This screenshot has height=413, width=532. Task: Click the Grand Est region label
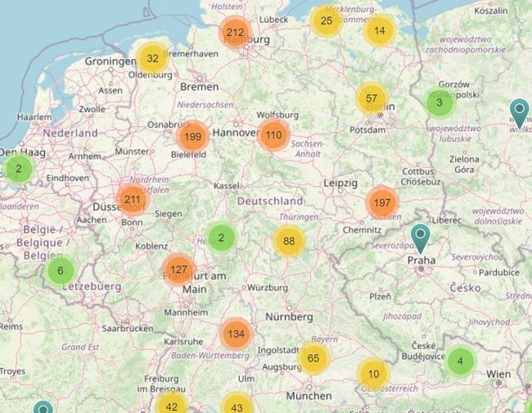click(x=80, y=347)
